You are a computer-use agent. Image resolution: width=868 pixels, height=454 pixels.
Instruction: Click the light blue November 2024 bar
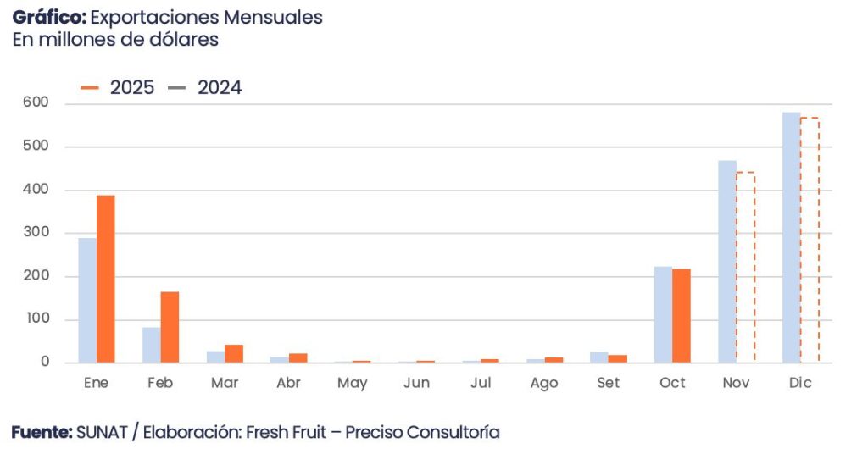727,262
